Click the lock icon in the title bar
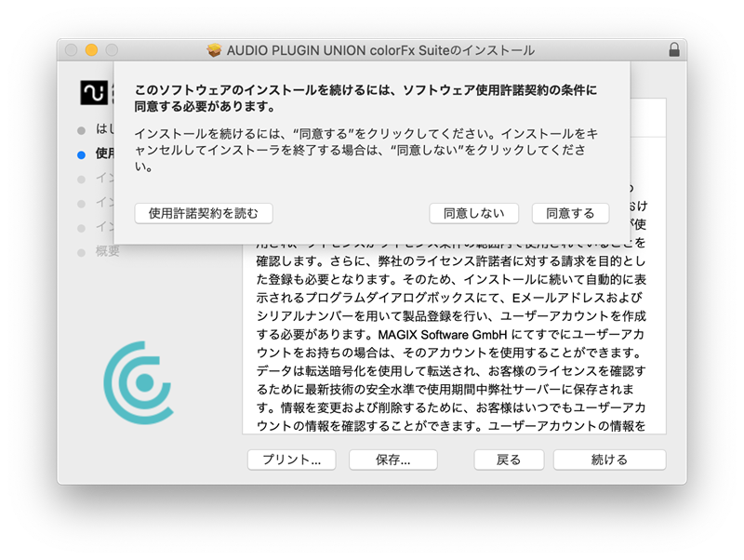This screenshot has height=560, width=744. (x=673, y=50)
